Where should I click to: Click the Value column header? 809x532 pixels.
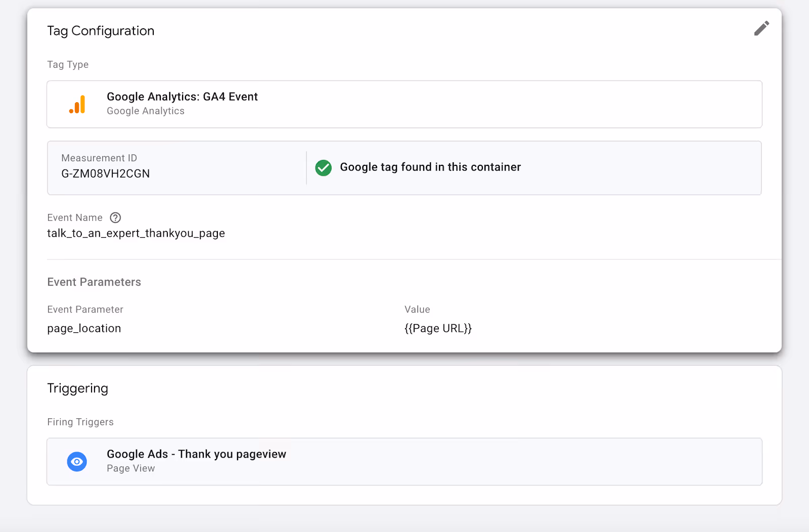(x=417, y=309)
